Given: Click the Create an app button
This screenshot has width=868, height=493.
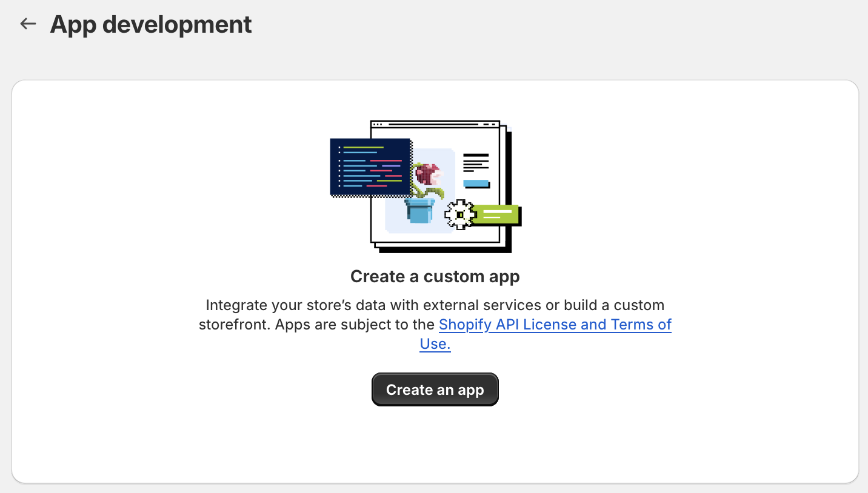Looking at the screenshot, I should pos(435,389).
